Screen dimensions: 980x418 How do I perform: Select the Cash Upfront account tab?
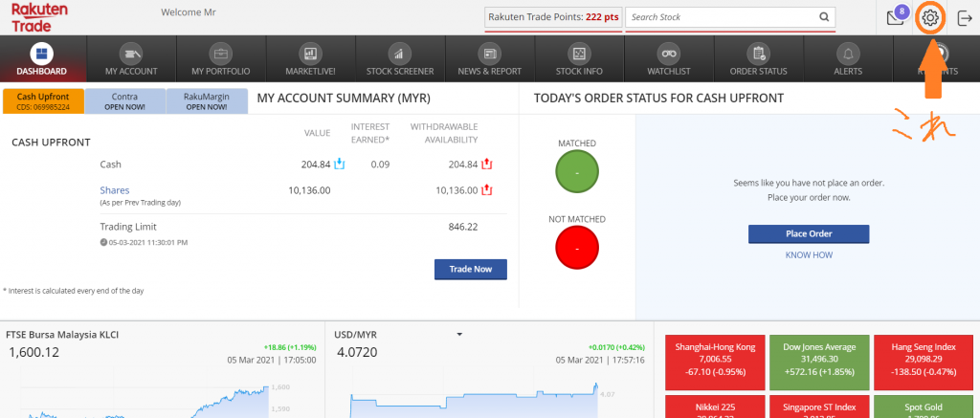pyautogui.click(x=43, y=101)
